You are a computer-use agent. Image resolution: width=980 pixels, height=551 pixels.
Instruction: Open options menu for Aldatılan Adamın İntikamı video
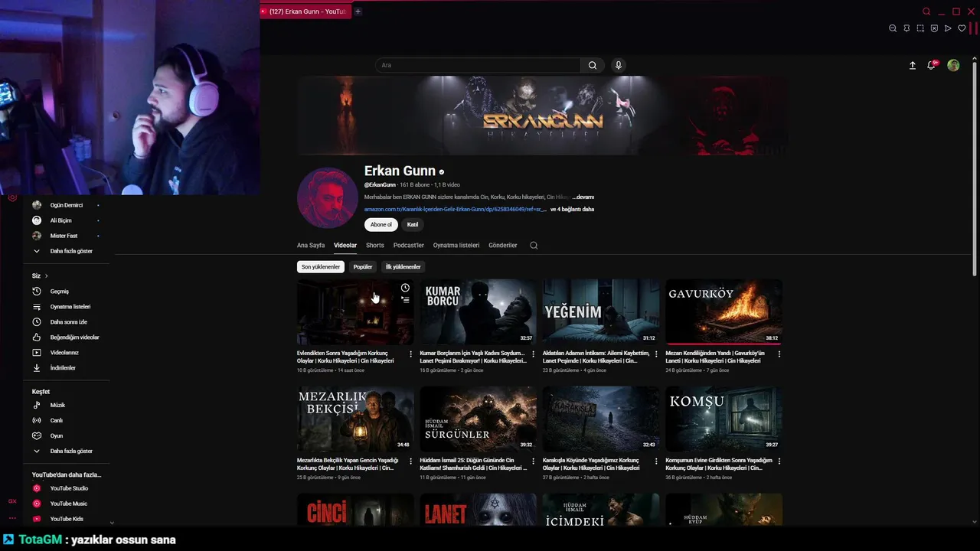(x=656, y=354)
